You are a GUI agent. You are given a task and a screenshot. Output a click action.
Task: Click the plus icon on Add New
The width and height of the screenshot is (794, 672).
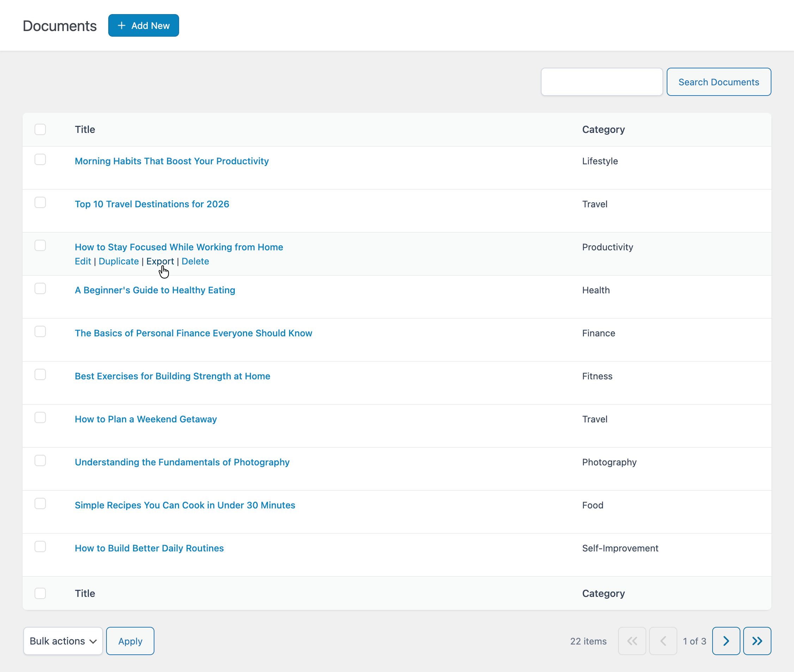121,25
